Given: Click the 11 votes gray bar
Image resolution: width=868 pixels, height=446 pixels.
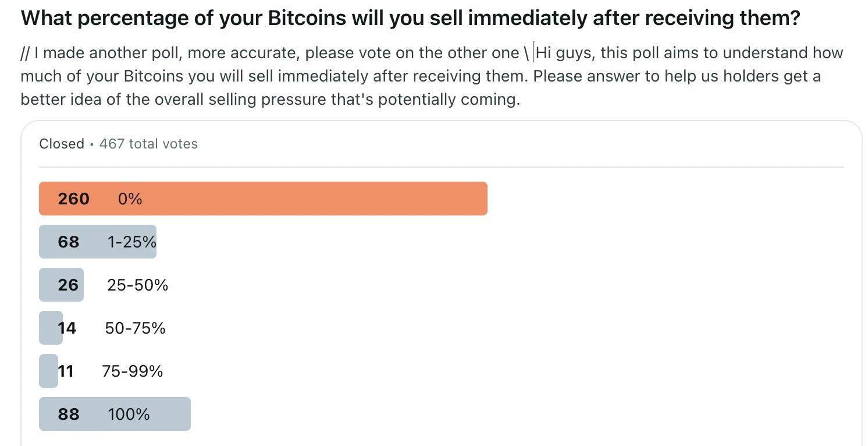Looking at the screenshot, I should pos(48,371).
